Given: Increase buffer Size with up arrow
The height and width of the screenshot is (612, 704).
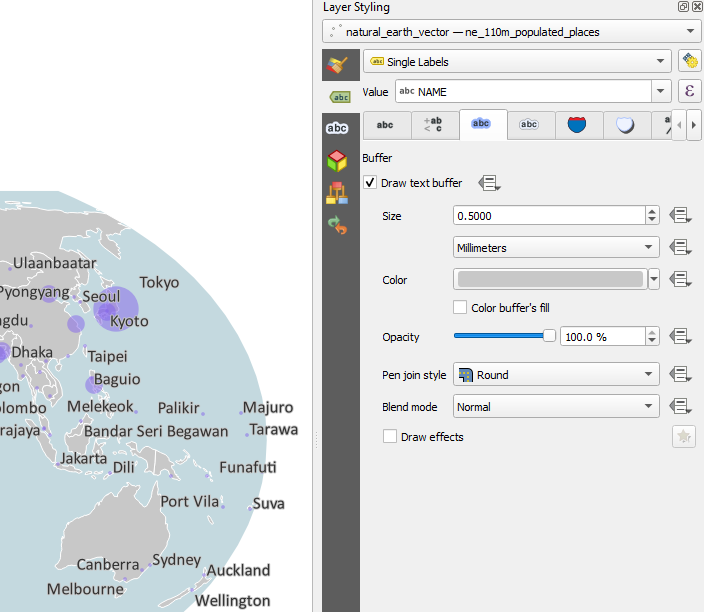Looking at the screenshot, I should coord(652,211).
